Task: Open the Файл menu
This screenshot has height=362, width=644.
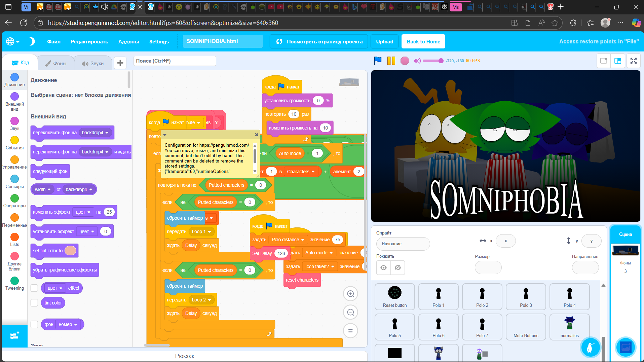Action: tap(54, 42)
